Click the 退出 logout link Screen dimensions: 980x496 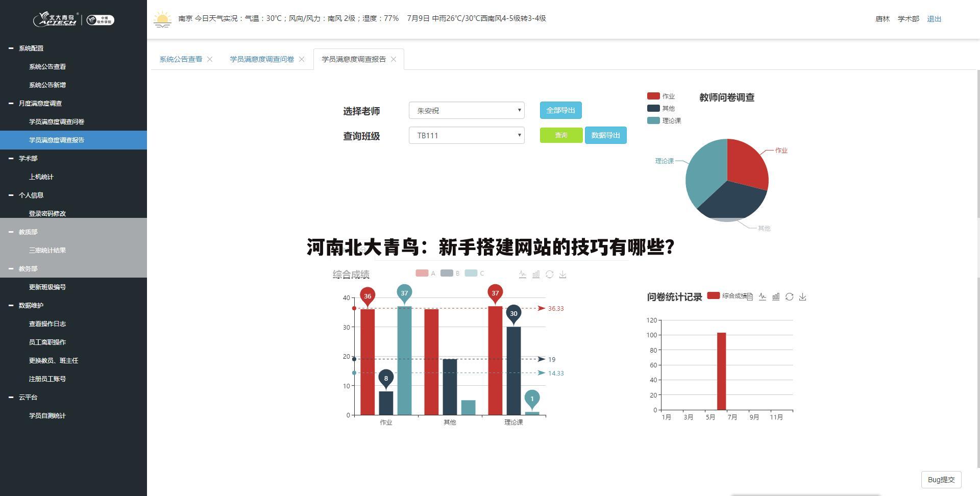(934, 19)
